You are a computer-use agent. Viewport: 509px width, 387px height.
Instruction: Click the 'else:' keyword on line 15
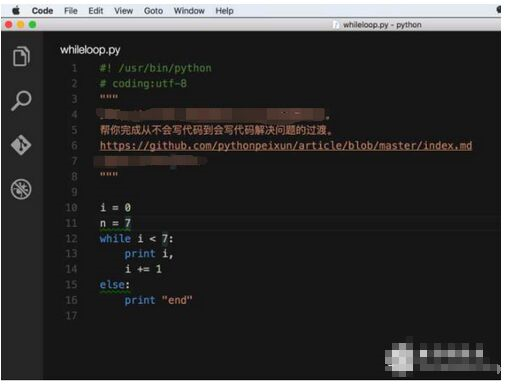tap(114, 285)
